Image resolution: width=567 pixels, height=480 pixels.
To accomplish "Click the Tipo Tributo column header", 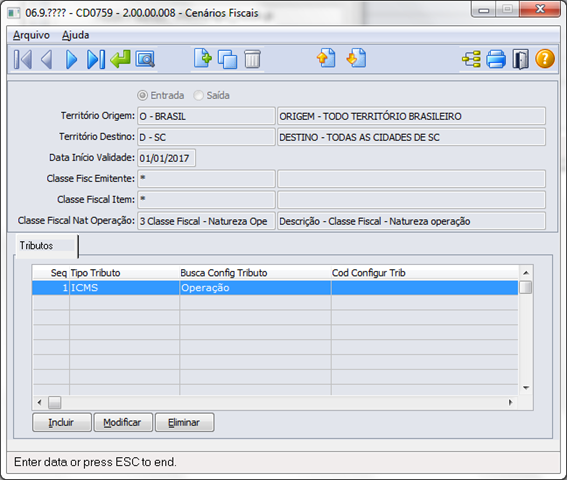I will tap(124, 273).
